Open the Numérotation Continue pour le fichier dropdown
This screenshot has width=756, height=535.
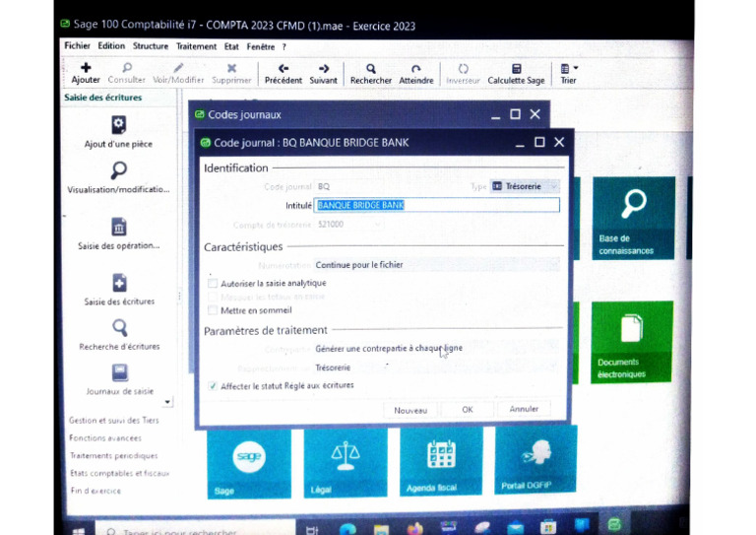point(437,265)
